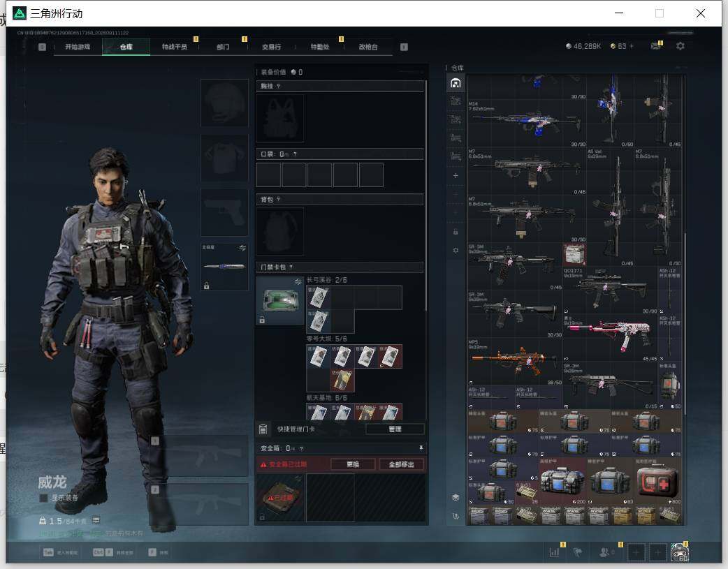Select the empty backpack slot
The width and height of the screenshot is (728, 569).
coord(280,231)
